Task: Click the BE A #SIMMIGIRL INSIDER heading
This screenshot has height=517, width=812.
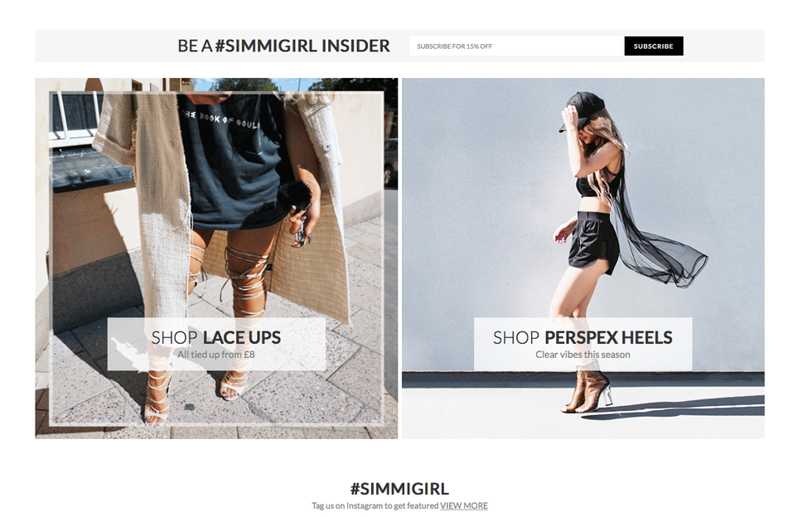Action: click(283, 46)
